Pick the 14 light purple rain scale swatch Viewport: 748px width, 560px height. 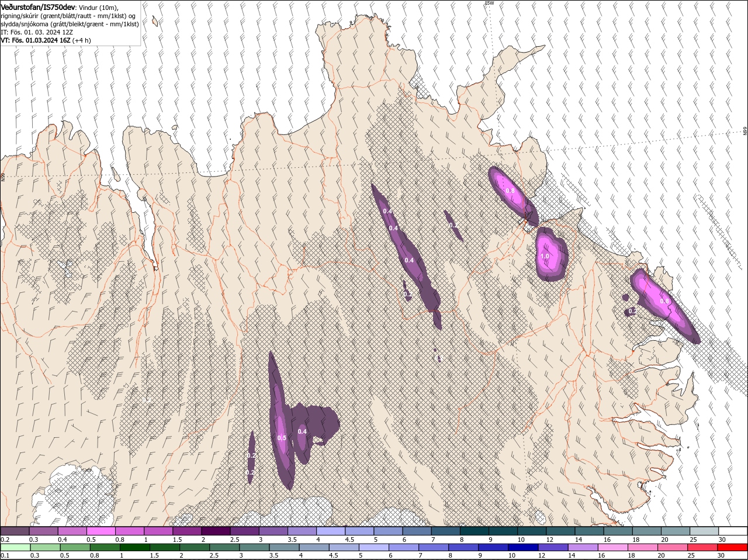click(584, 547)
